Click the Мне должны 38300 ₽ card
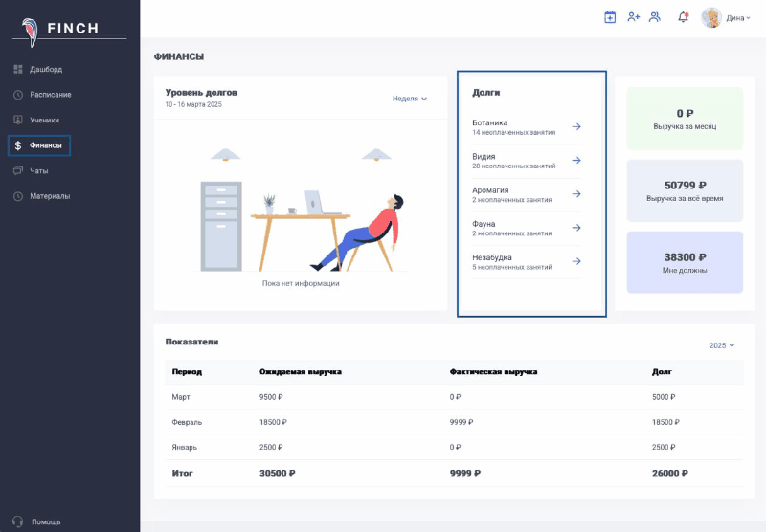 (685, 262)
